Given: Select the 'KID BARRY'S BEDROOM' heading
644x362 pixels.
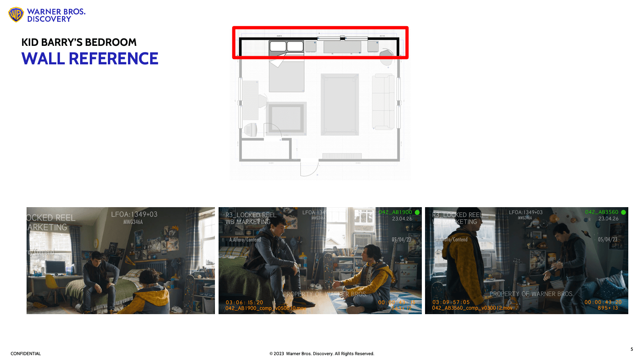Looking at the screenshot, I should (x=79, y=42).
